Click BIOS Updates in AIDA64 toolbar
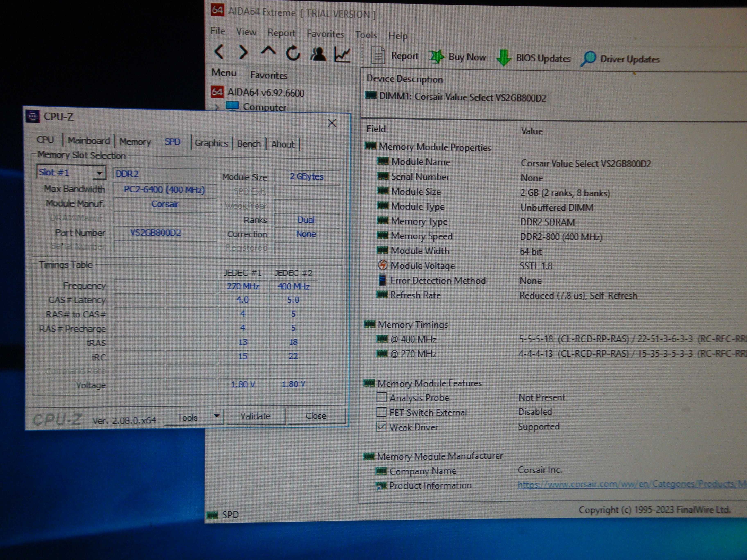The width and height of the screenshot is (747, 560). tap(533, 58)
